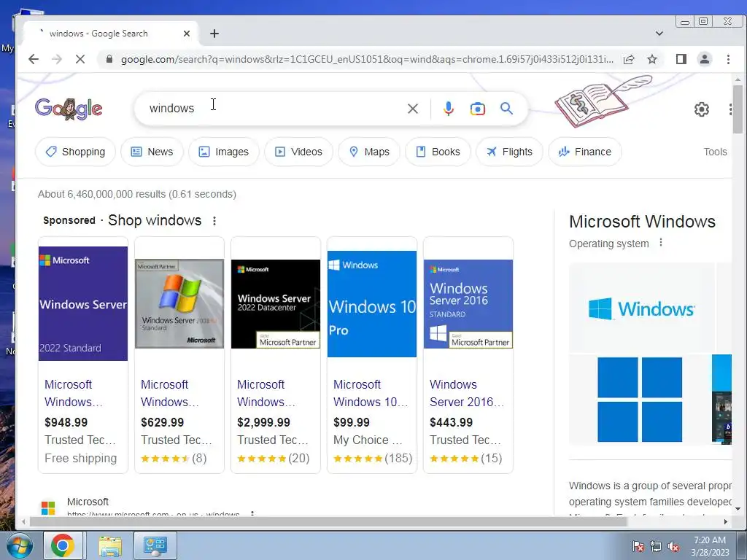This screenshot has width=747, height=560.
Task: Switch to the Videos filter
Action: [298, 152]
